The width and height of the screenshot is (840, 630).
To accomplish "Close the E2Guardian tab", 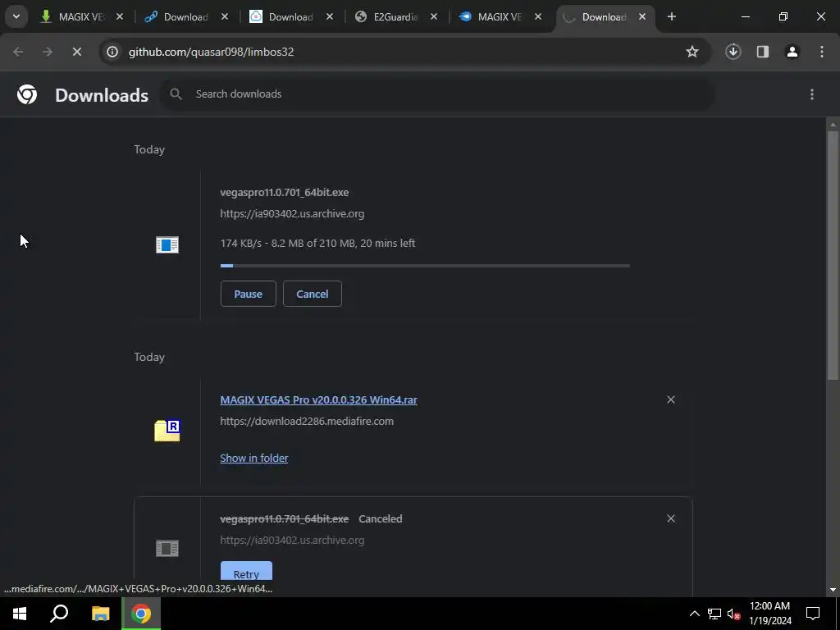I will tap(434, 17).
